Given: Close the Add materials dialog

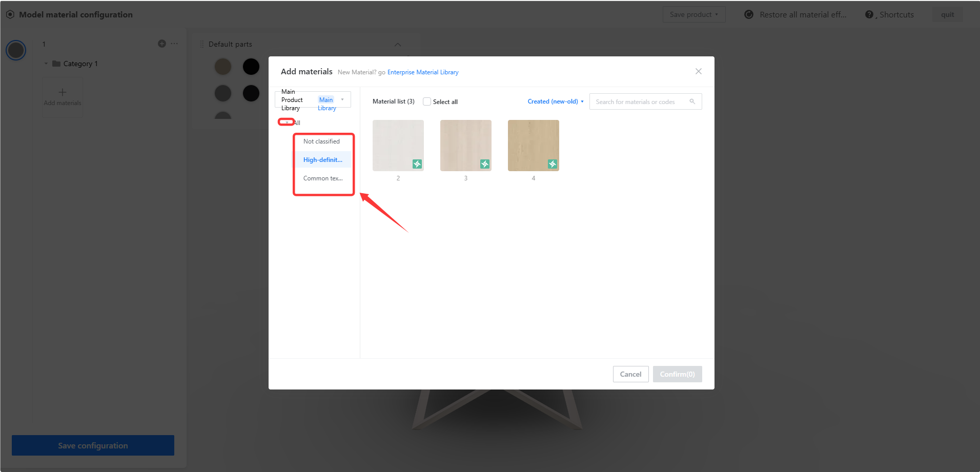Looking at the screenshot, I should 698,72.
